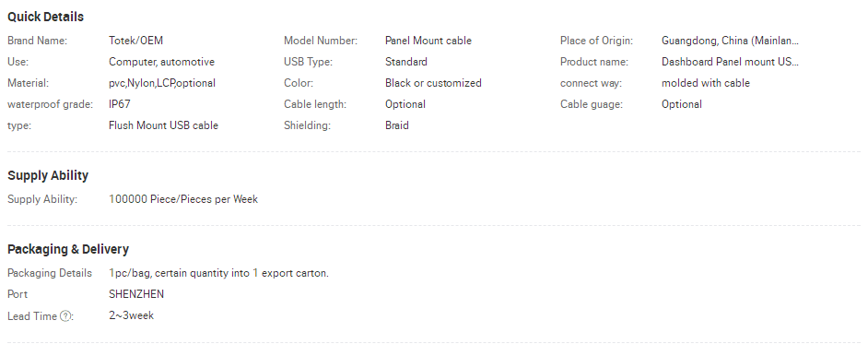Click the Flush Mount USB cable type value

[x=163, y=125]
